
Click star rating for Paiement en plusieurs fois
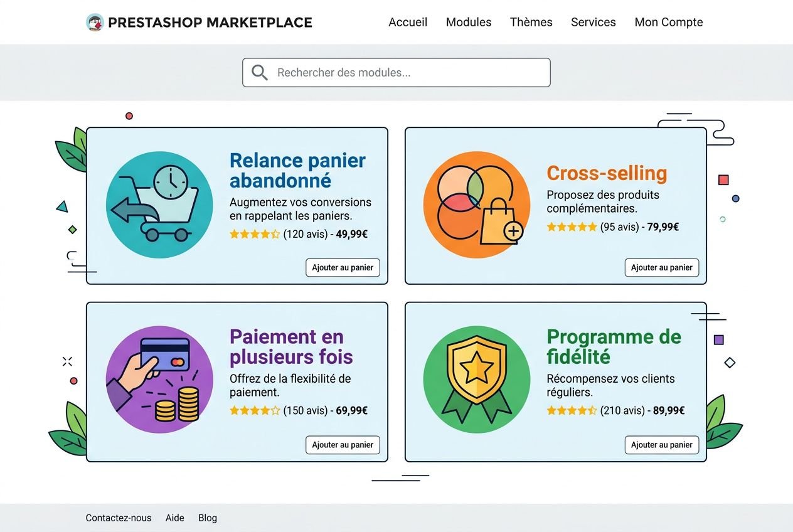click(255, 411)
